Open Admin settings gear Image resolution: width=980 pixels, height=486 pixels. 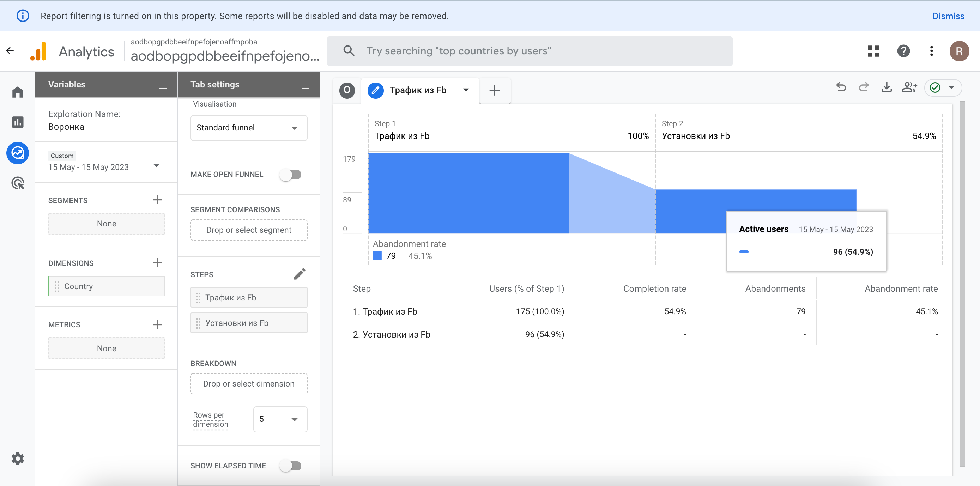pyautogui.click(x=18, y=458)
